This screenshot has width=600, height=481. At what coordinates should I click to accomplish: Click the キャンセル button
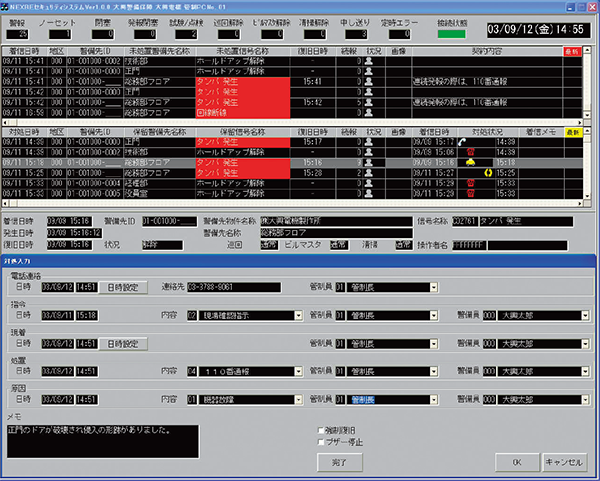click(564, 463)
